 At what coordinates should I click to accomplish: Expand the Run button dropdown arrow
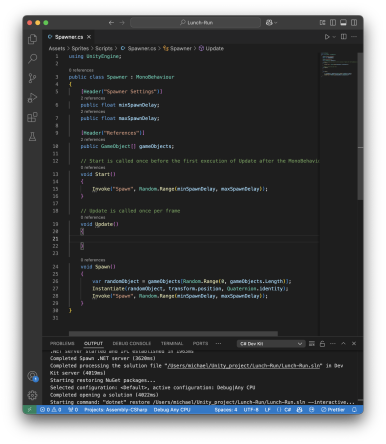(x=334, y=37)
